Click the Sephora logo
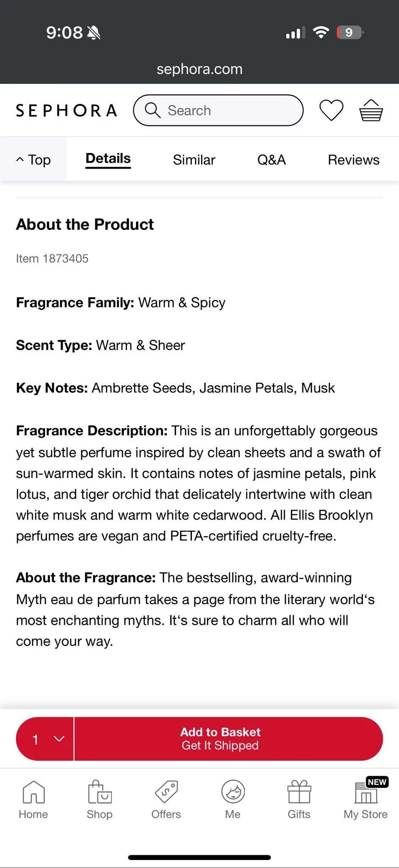 (x=66, y=111)
